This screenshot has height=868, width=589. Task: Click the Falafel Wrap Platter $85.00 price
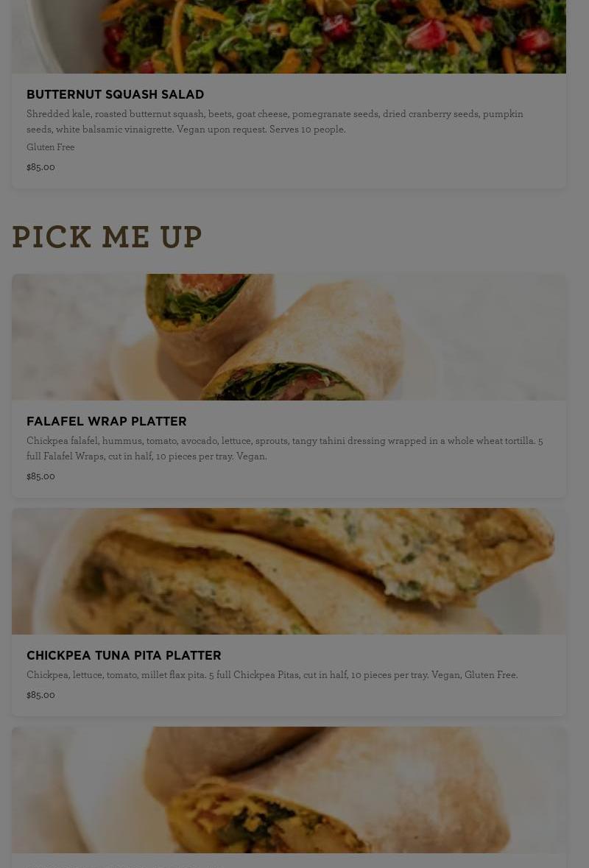click(40, 476)
